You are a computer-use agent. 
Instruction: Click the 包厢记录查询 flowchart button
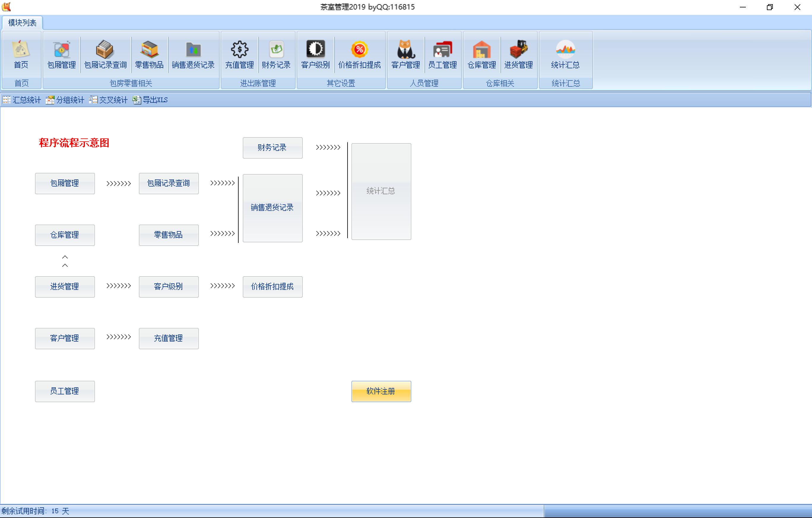(x=169, y=183)
